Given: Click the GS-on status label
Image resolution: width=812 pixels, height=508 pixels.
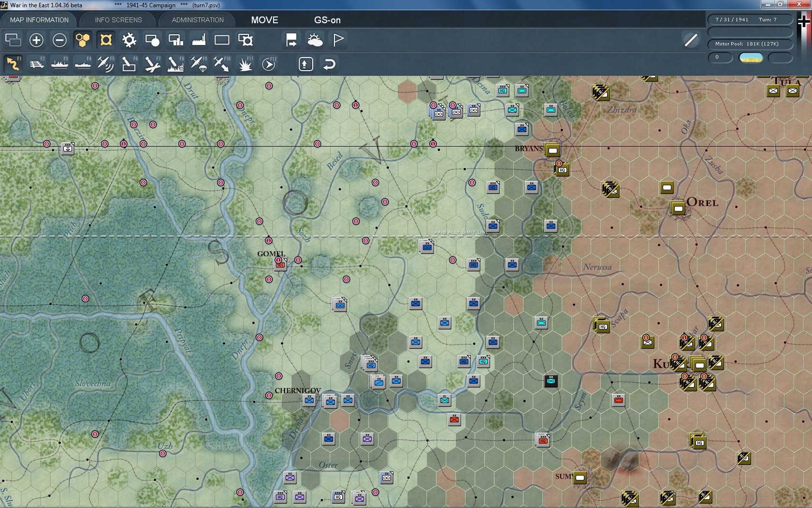Looking at the screenshot, I should 327,20.
